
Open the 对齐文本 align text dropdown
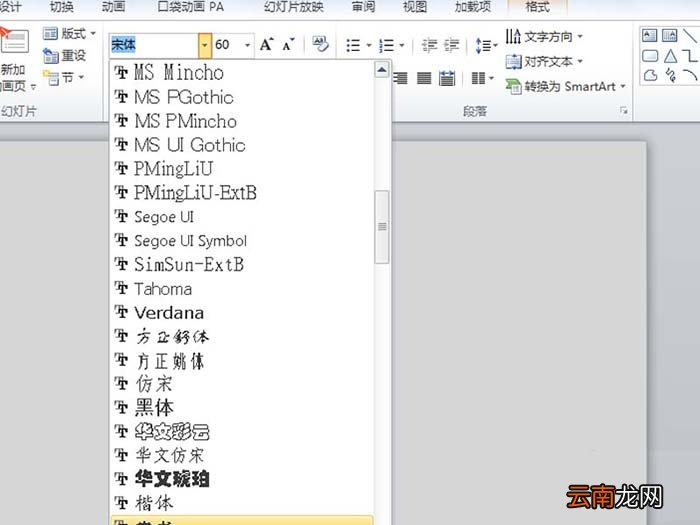545,61
